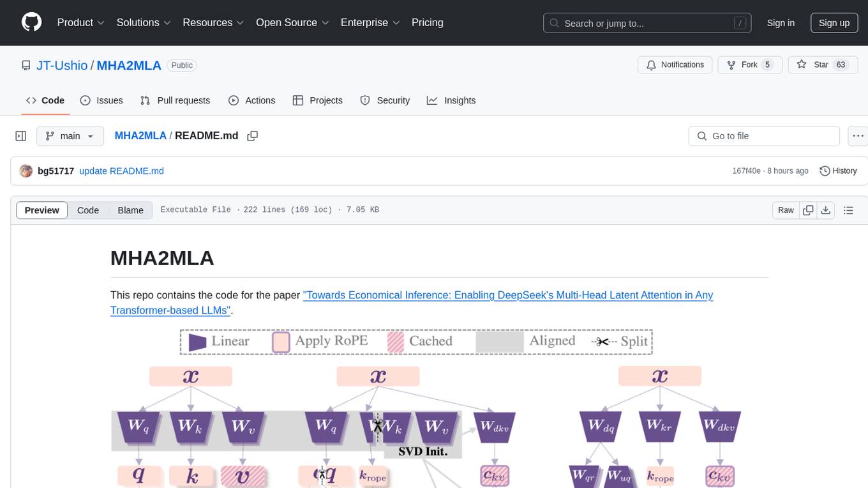
Task: Open commit 167f40e
Action: 746,171
